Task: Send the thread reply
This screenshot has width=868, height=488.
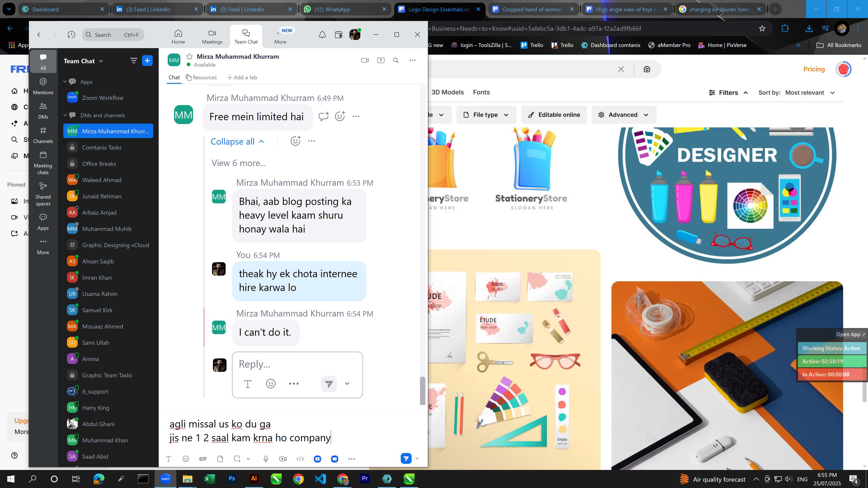Action: pyautogui.click(x=329, y=384)
